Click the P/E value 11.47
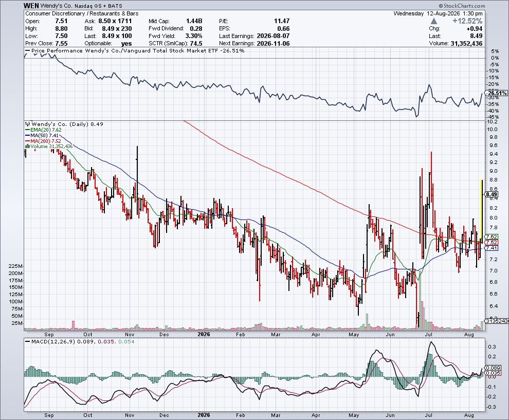Viewport: 509px width, 420px height. pyautogui.click(x=282, y=21)
